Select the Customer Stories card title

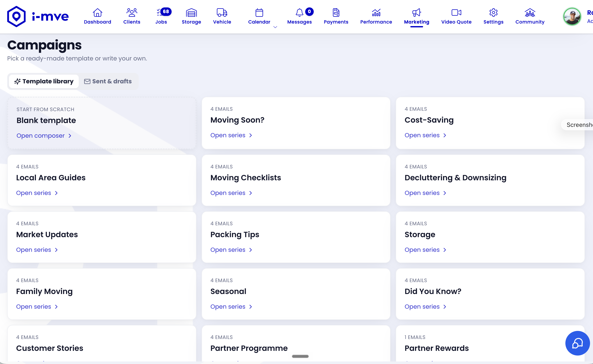tap(49, 348)
